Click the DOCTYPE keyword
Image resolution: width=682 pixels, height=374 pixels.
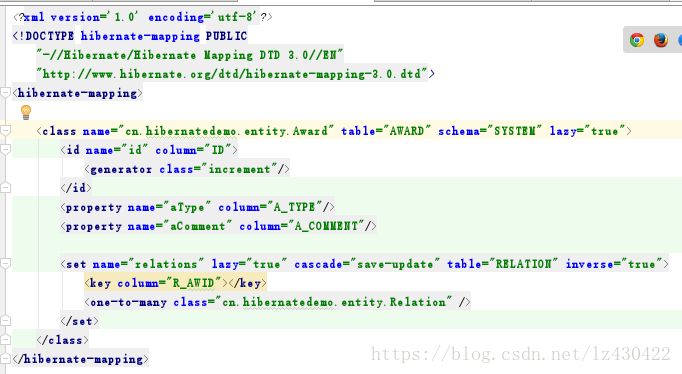(50, 36)
